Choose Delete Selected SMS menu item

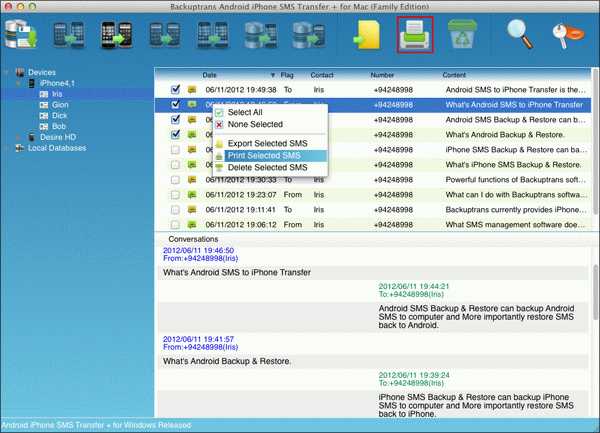pyautogui.click(x=270, y=168)
